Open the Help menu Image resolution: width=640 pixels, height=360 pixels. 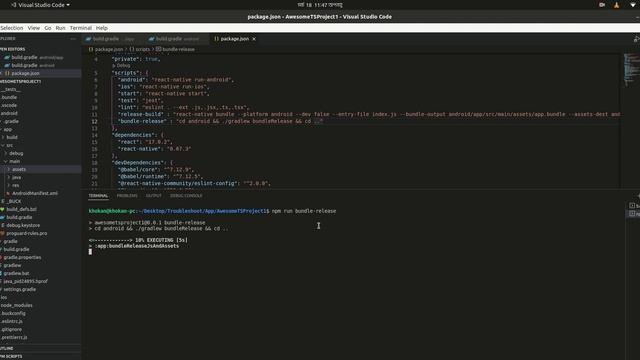[102, 28]
